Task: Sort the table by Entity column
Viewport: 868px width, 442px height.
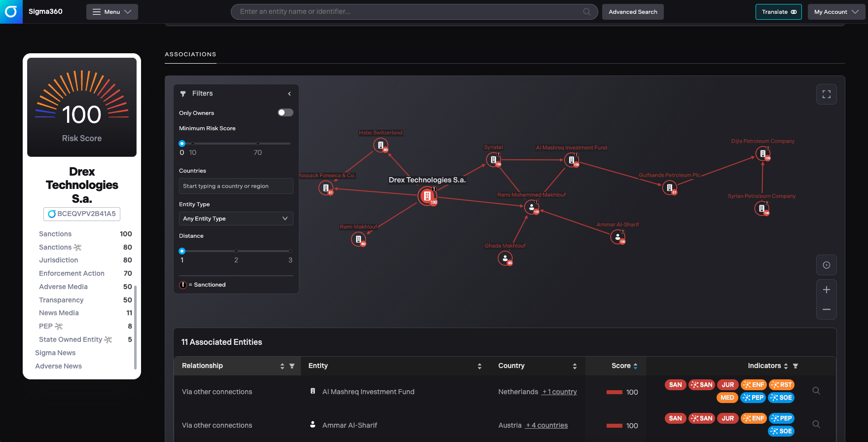Action: pyautogui.click(x=479, y=366)
